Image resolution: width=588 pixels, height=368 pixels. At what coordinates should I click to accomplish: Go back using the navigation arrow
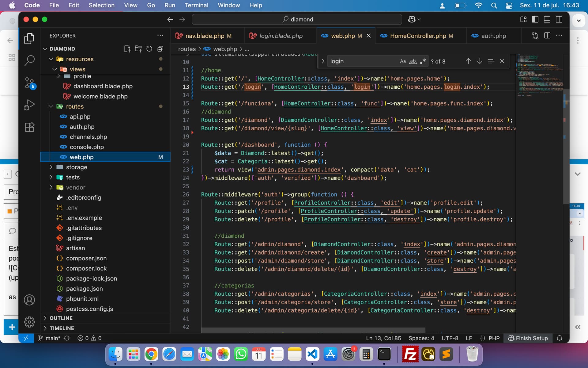pyautogui.click(x=170, y=19)
